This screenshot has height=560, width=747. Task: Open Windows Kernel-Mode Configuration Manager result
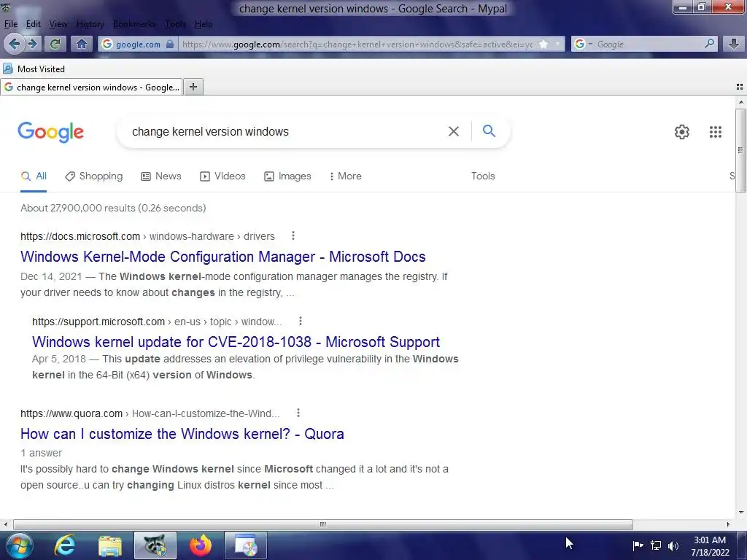click(x=223, y=257)
